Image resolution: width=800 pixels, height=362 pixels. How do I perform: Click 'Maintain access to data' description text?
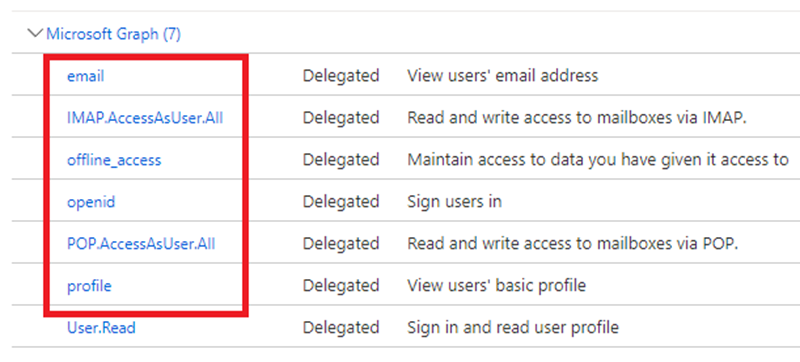[597, 160]
